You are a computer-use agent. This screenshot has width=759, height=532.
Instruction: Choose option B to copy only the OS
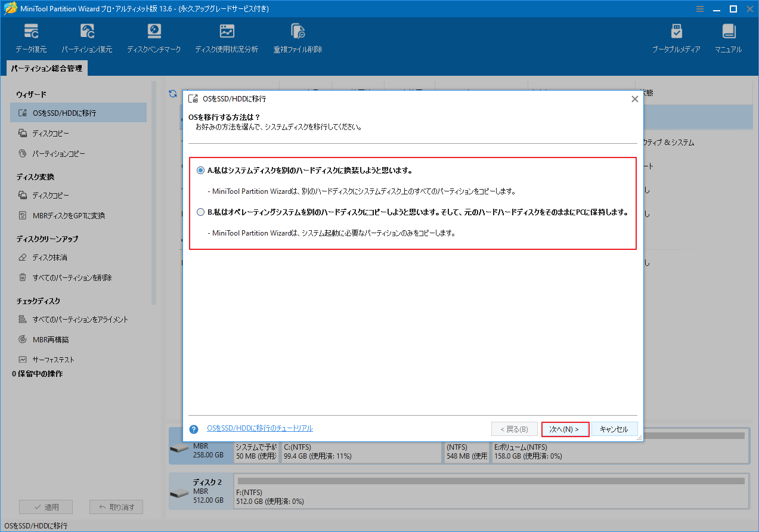pos(200,212)
